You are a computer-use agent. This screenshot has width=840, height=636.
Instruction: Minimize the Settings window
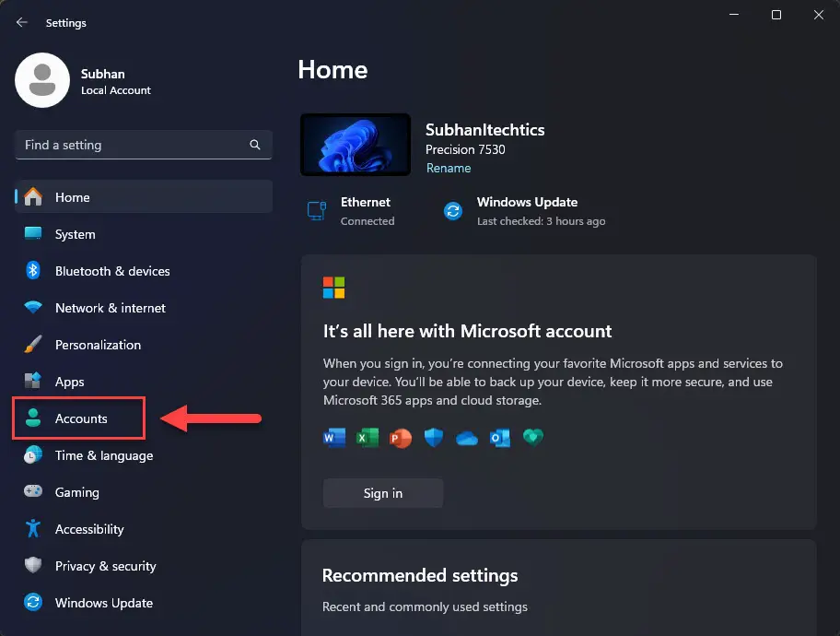(734, 15)
